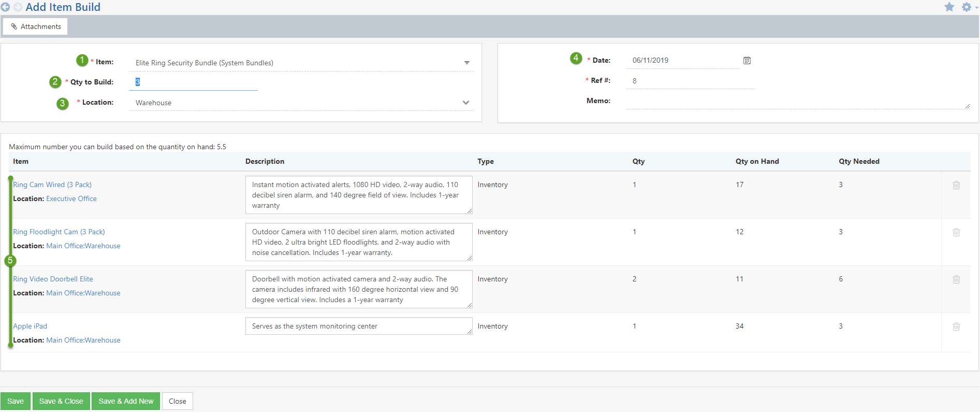Click the Save button
This screenshot has width=980, height=412.
(x=16, y=401)
